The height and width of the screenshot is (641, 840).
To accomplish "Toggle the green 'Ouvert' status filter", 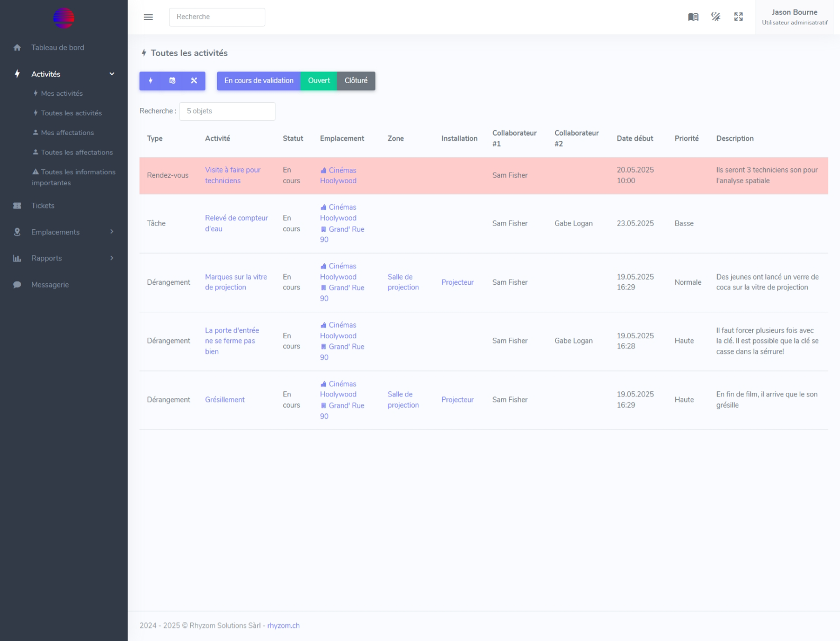I will [x=319, y=81].
